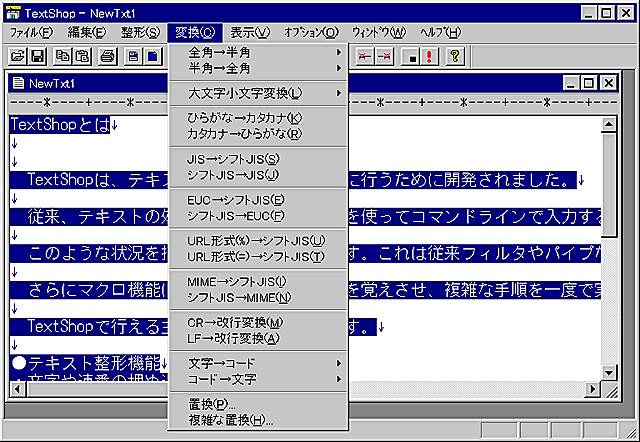Viewport: 640px width, 442px height.
Task: Click the vertical scrollbar down arrow
Action: point(609,372)
